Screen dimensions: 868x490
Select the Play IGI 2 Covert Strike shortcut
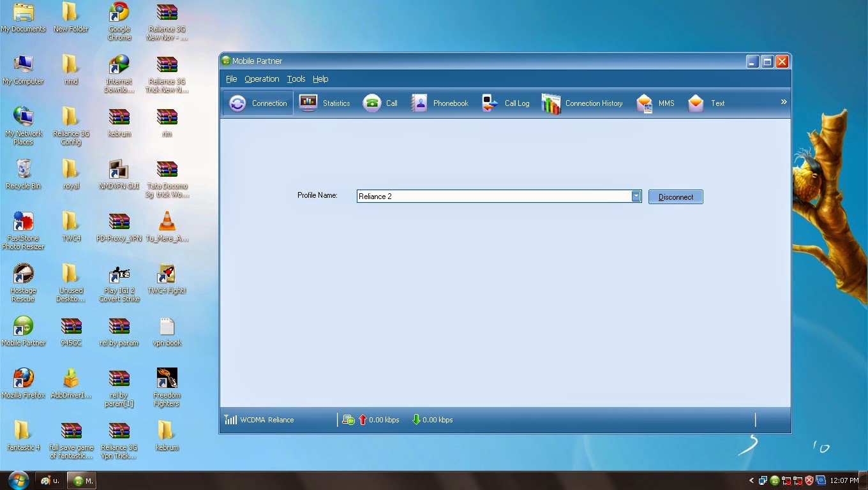[x=119, y=283]
